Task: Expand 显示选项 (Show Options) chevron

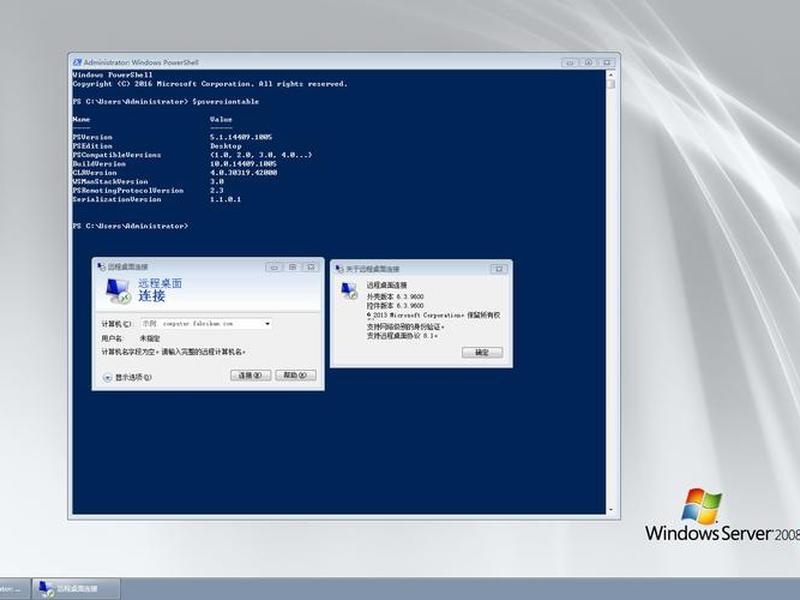Action: (x=107, y=378)
